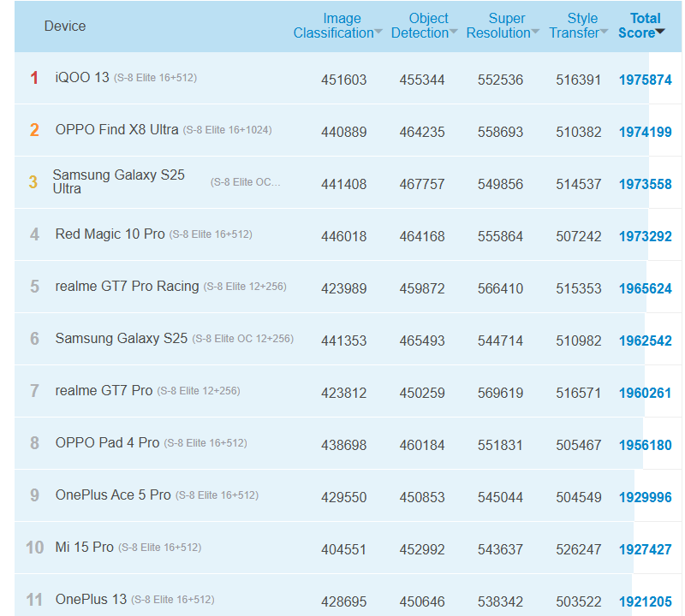Screen dimensions: 685x616
Task: Click super resolution value 549856
Action: (500, 184)
